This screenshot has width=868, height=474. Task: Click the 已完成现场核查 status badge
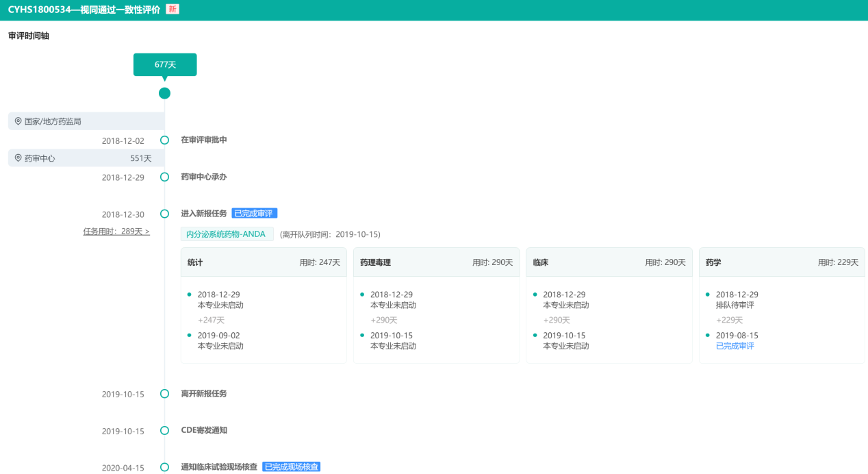[x=291, y=467]
